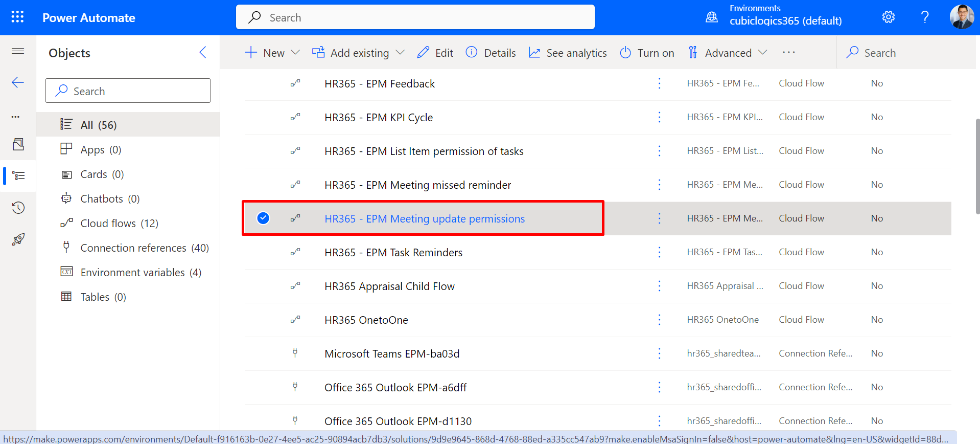Screen dimensions: 980x444
Task: Select Cards (0) in Objects list
Action: pyautogui.click(x=128, y=174)
